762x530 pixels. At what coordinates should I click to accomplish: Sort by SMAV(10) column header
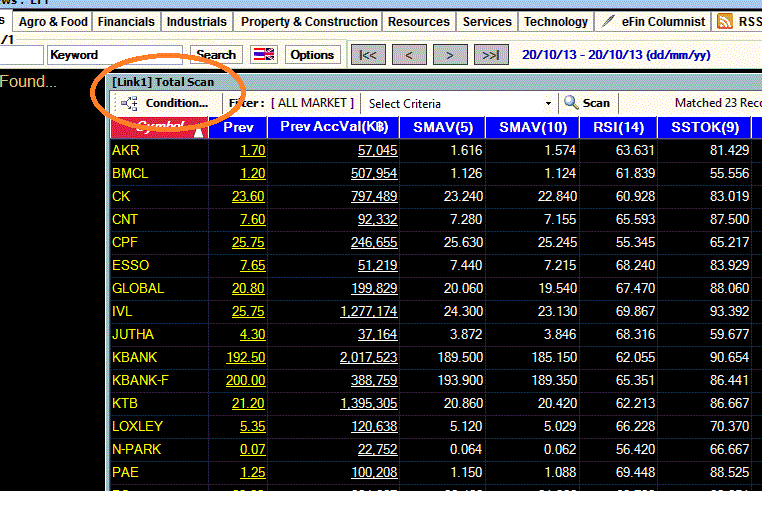pos(533,127)
